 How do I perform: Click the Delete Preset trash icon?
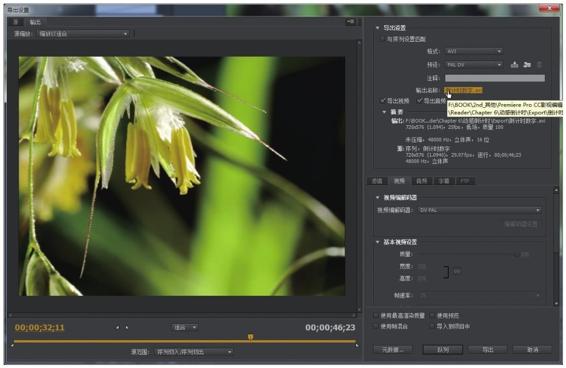539,65
